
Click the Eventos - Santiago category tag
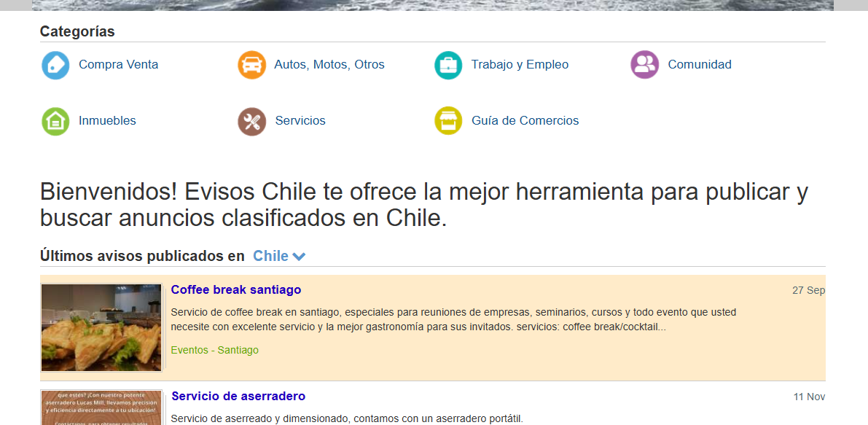tap(214, 350)
